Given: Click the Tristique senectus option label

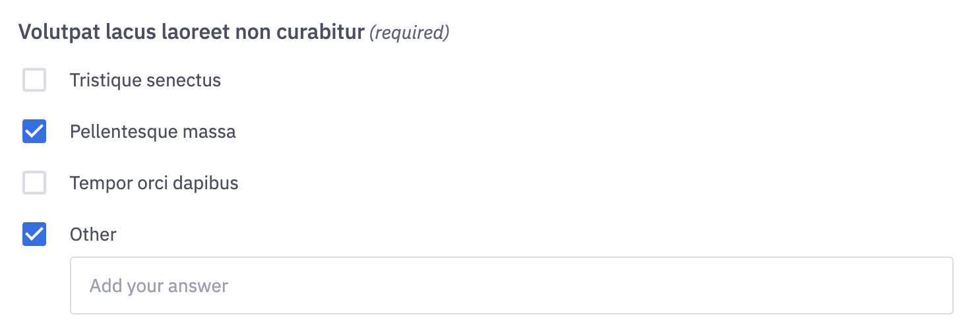Looking at the screenshot, I should coord(145,80).
